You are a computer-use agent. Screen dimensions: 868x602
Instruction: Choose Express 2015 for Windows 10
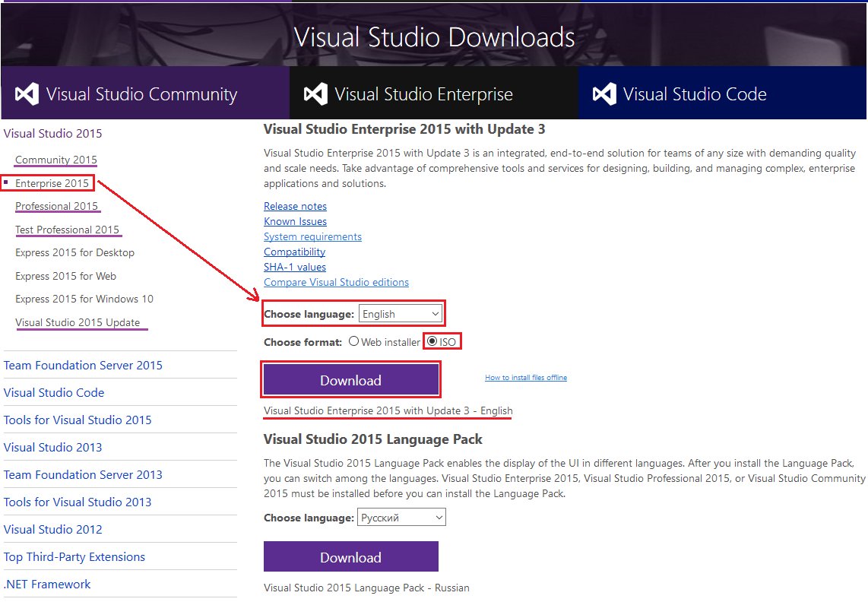click(84, 299)
